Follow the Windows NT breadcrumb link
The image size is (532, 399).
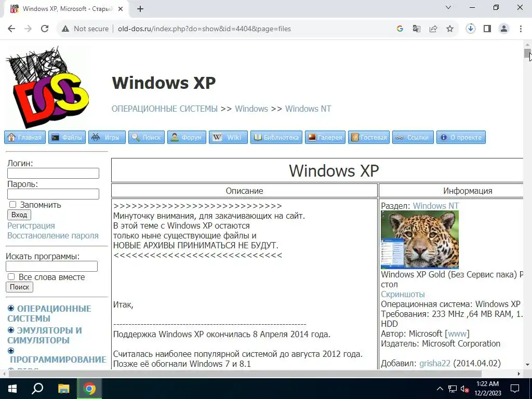(x=308, y=109)
